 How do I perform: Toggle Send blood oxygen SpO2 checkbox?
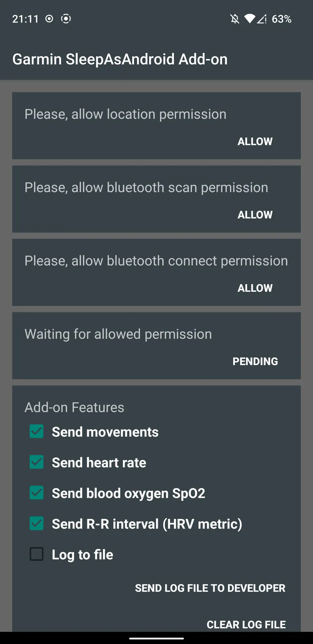click(x=37, y=493)
